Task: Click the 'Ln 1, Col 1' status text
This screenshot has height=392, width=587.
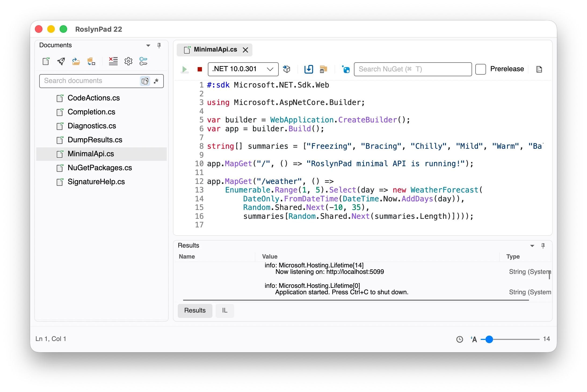Action: pyautogui.click(x=51, y=339)
